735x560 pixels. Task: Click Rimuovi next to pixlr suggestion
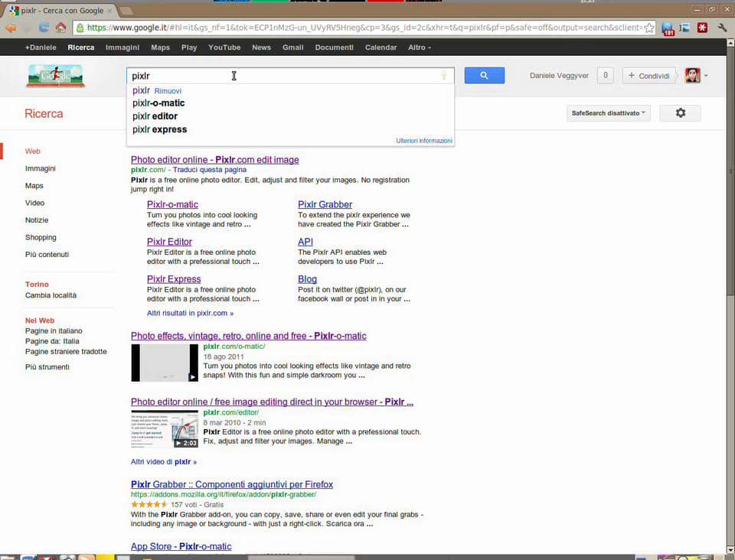pyautogui.click(x=168, y=91)
